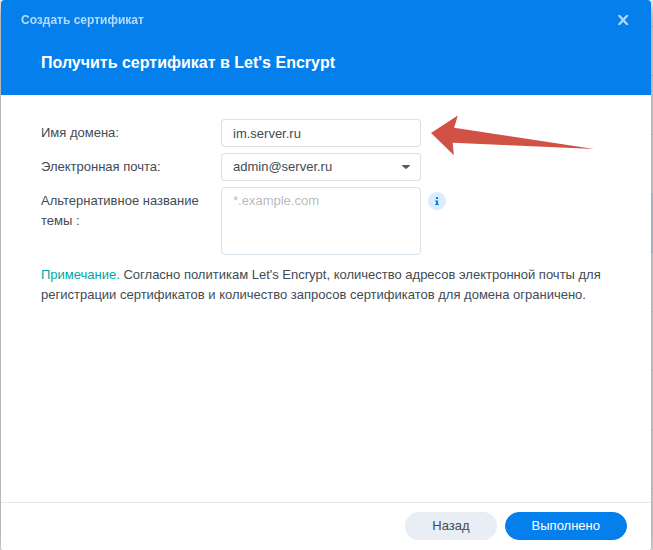Click the Электронная почта label
Screen dimensions: 653x550
click(x=100, y=167)
